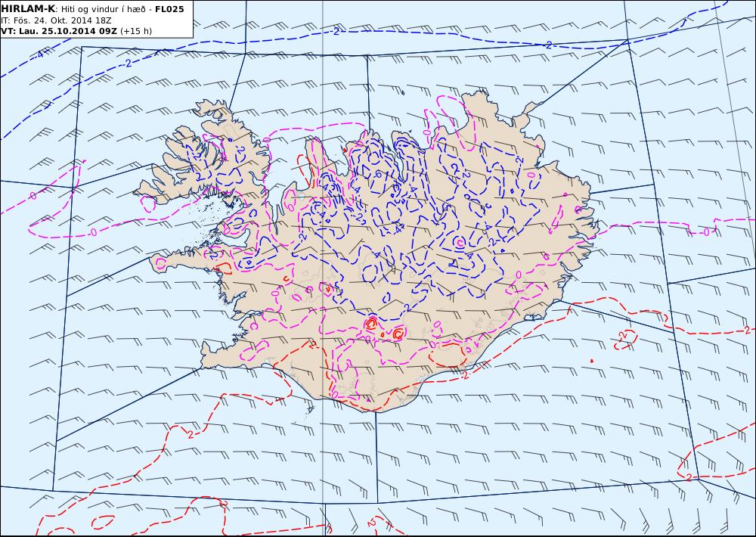Click the blue '-4' isotherm label over the northwest sea
Image resolution: width=756 pixels, height=537 pixels.
pyautogui.click(x=39, y=54)
